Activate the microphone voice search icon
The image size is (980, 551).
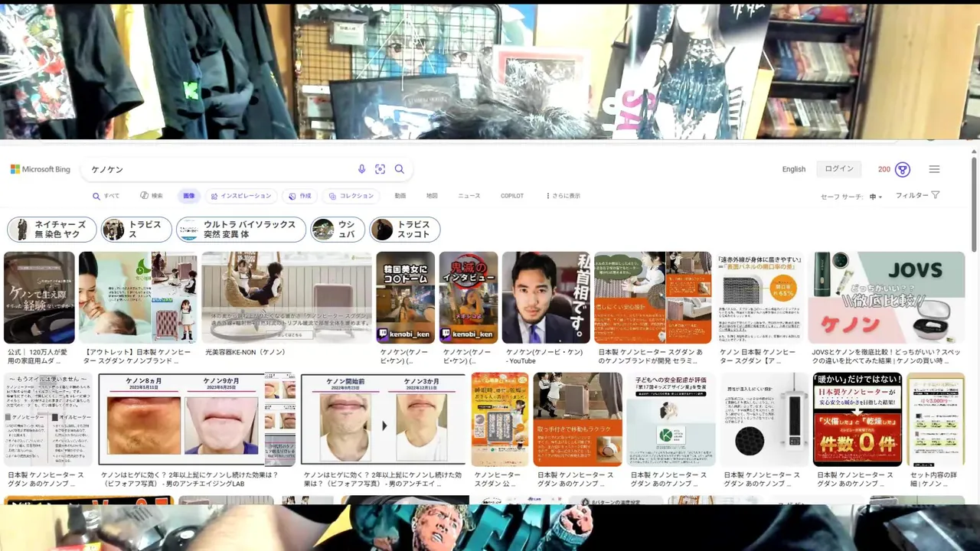361,169
